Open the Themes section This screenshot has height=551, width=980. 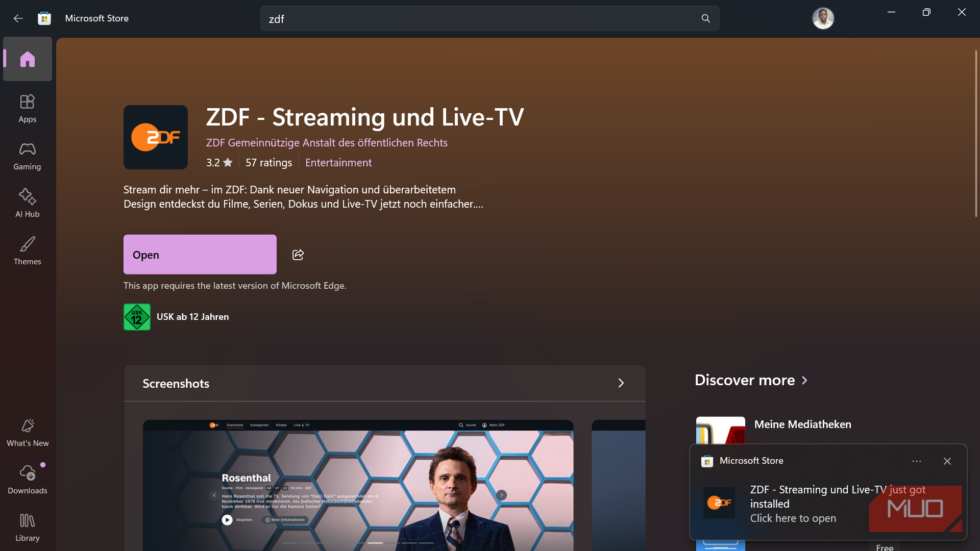coord(28,251)
